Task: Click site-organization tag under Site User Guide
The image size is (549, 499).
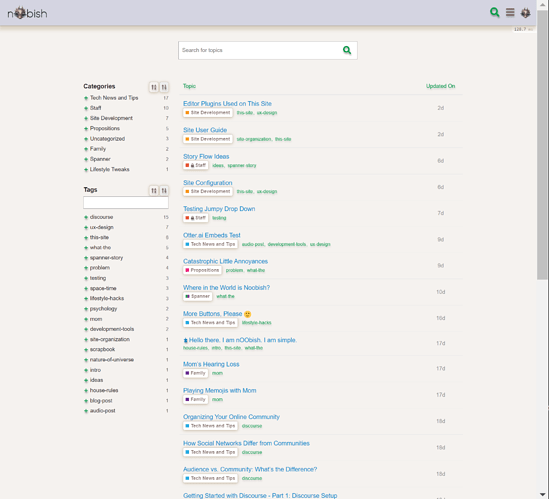Action: click(254, 139)
